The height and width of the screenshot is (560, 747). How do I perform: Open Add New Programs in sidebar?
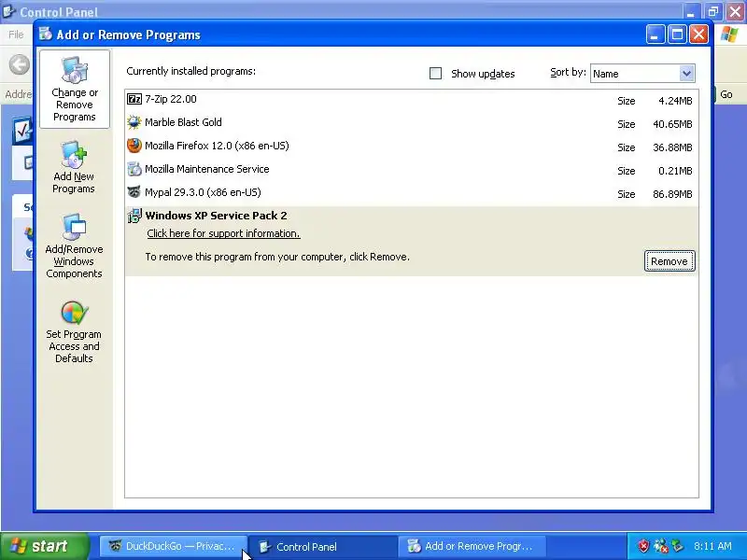coord(74,168)
